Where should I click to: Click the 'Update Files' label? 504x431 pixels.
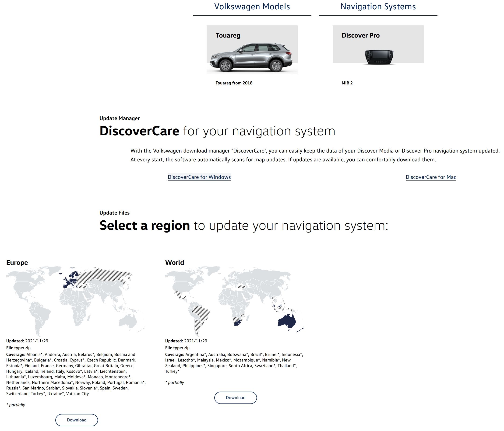[x=114, y=213]
